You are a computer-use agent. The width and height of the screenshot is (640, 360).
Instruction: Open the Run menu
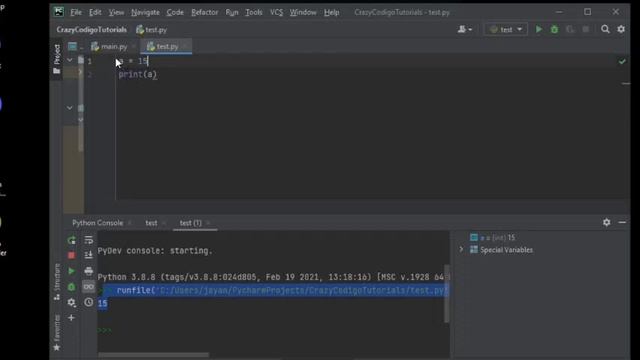click(x=232, y=12)
